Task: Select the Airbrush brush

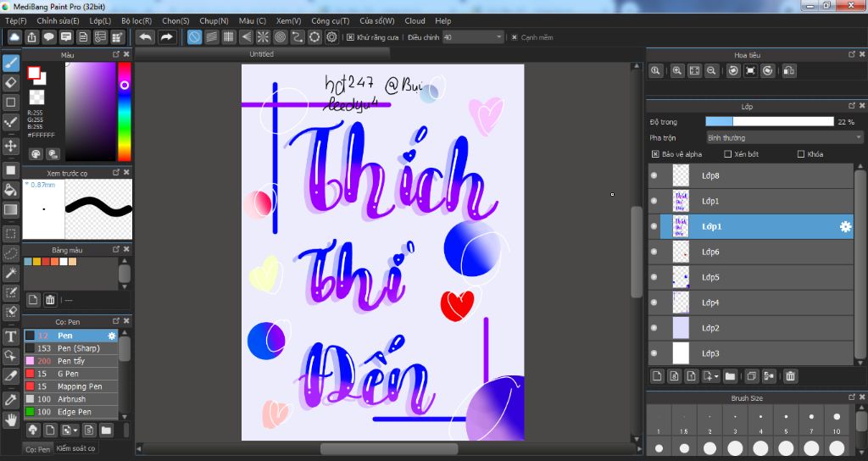Action: point(70,399)
